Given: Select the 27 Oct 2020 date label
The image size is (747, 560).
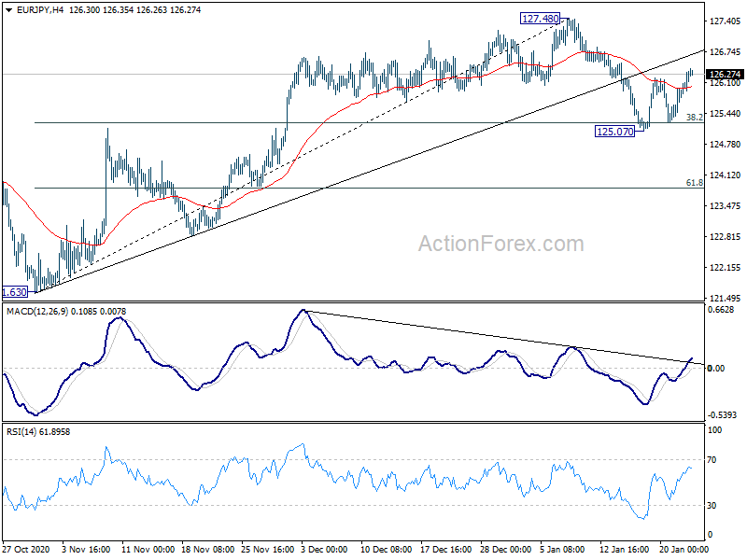Looking at the screenshot, I should point(26,549).
